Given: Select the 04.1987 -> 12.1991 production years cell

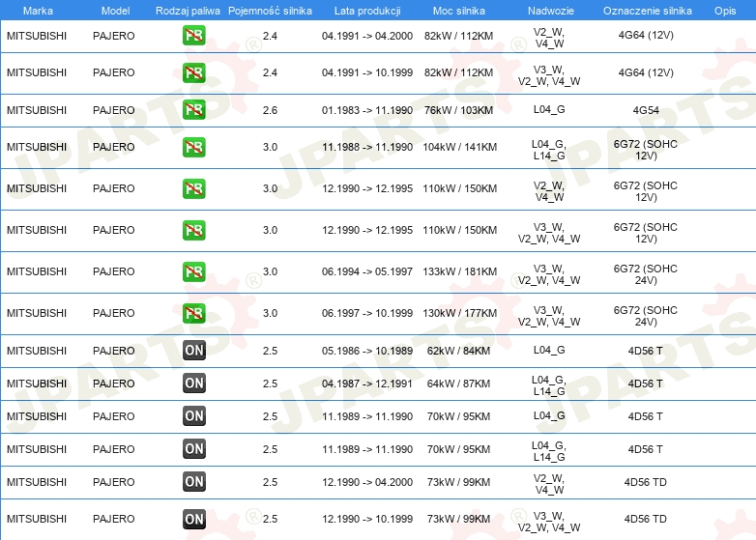Looking at the screenshot, I should 367,384.
